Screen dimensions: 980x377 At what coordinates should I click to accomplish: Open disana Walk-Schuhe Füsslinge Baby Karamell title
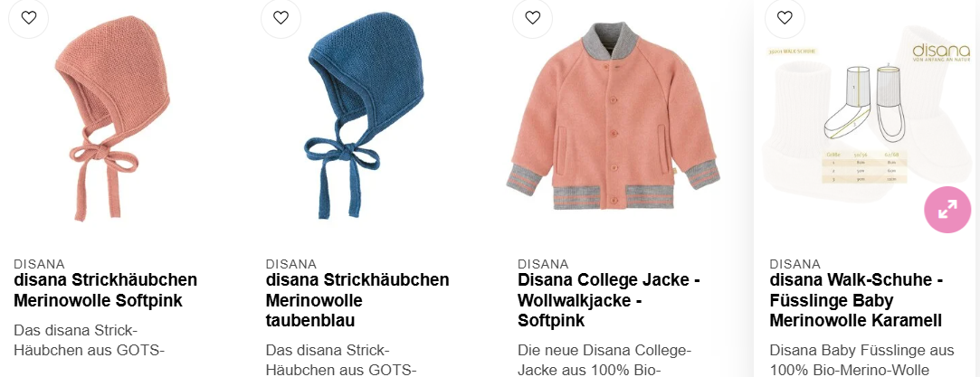pos(856,300)
